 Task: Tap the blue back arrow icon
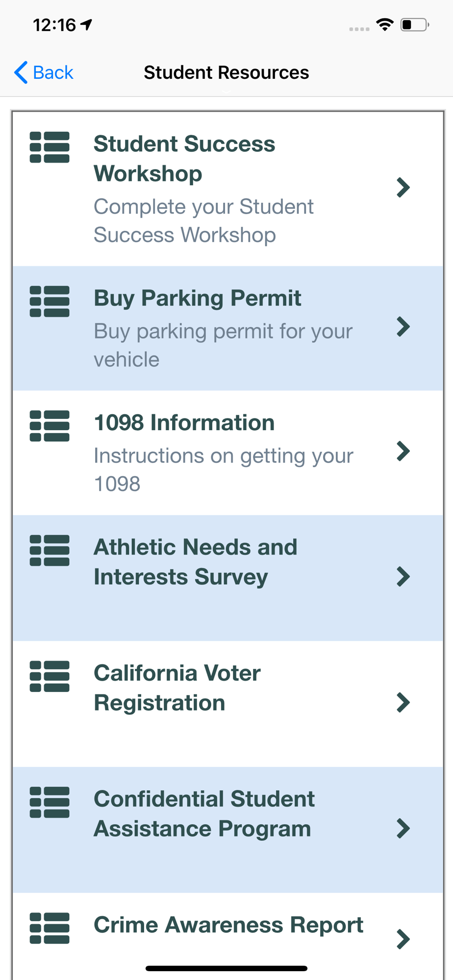[x=21, y=73]
